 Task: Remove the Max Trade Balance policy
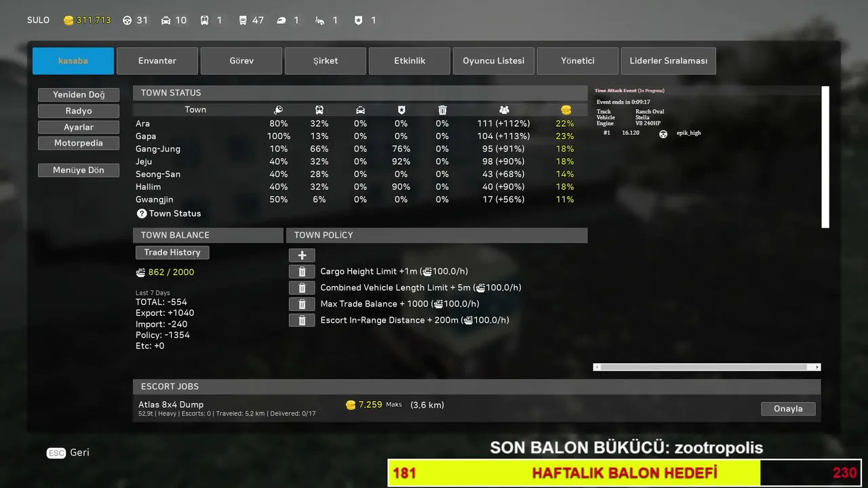pyautogui.click(x=302, y=304)
